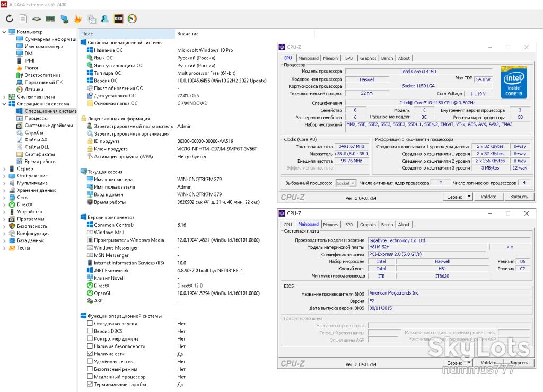This screenshot has width=543, height=392.
Task: Click the round gauge toolbar icon
Action: click(x=132, y=19)
